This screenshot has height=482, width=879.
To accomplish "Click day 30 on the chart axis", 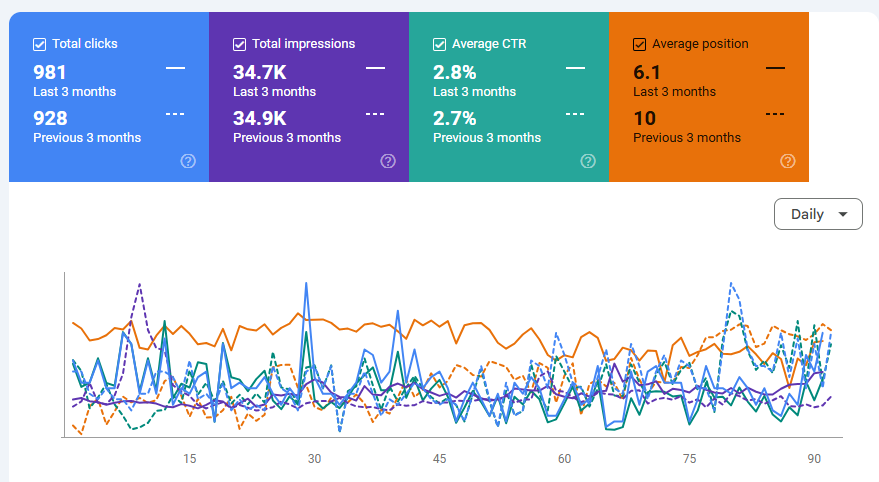I will click(314, 459).
